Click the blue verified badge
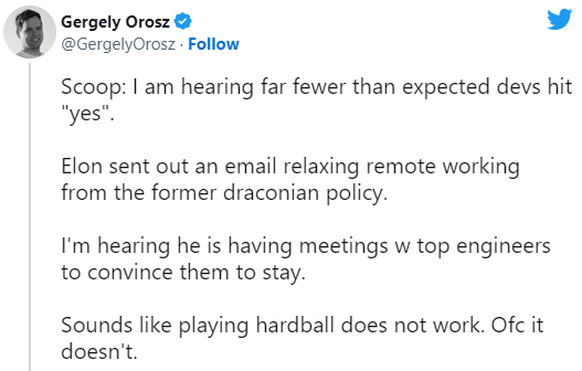The width and height of the screenshot is (582, 371). pos(183,21)
